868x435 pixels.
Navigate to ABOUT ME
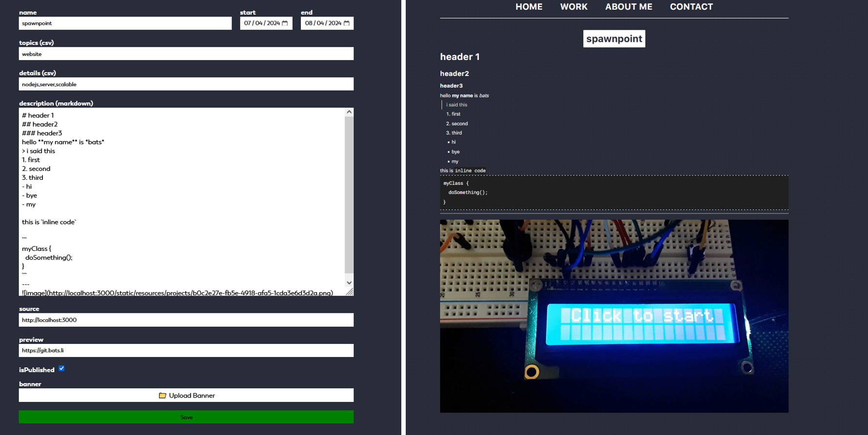[x=628, y=7]
